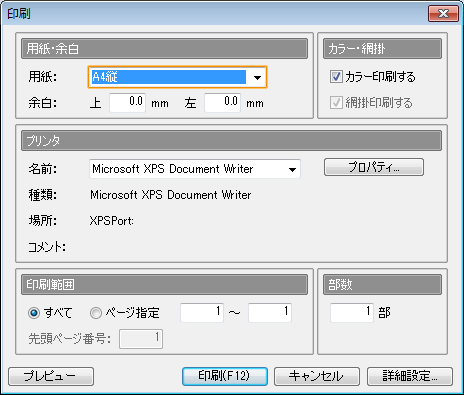The height and width of the screenshot is (395, 464).
Task: Click the 印刷(F12) button
Action: tap(225, 376)
